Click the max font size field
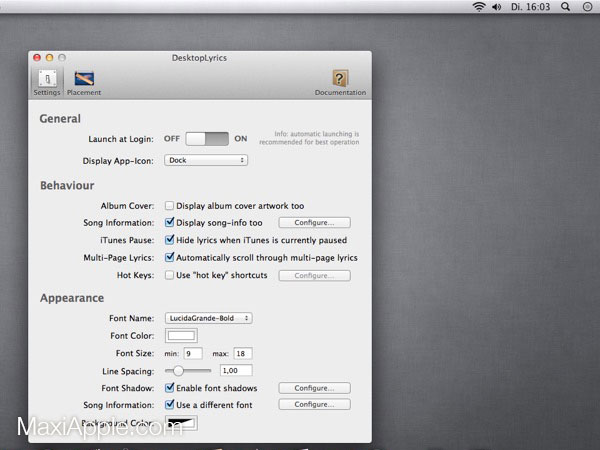Viewport: 600px width, 450px height. [x=243, y=353]
